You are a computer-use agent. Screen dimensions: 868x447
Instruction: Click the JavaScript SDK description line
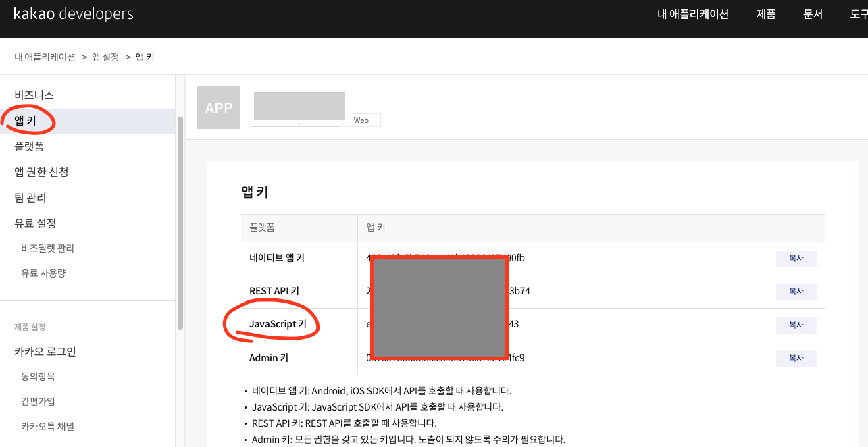[x=378, y=407]
